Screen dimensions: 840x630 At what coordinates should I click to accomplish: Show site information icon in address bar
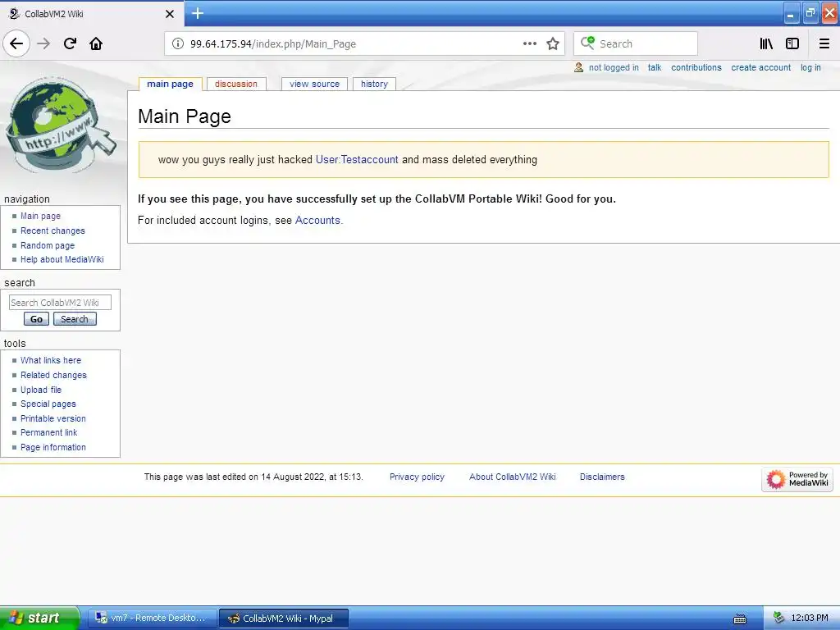pyautogui.click(x=178, y=44)
